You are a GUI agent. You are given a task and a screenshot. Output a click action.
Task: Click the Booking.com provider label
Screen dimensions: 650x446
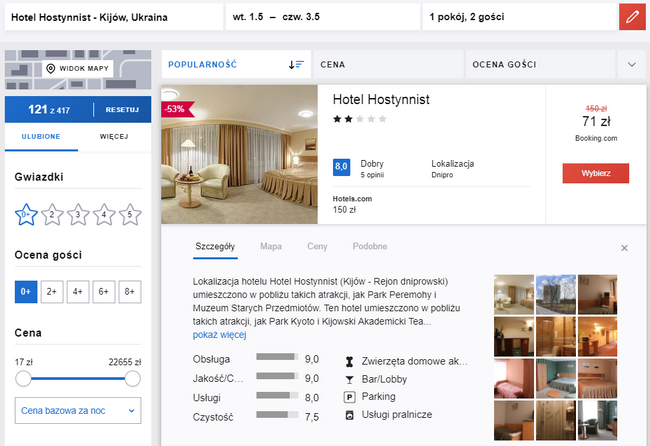(596, 138)
